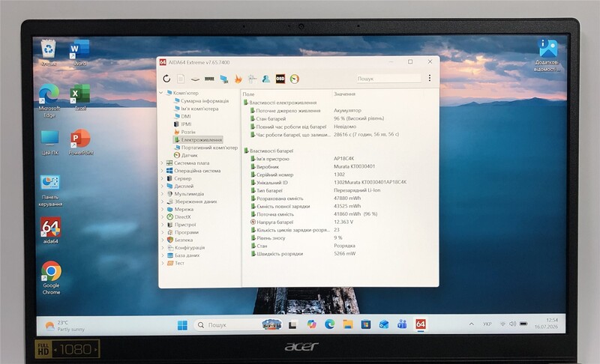
Task: Expand the Сервер node
Action: (x=162, y=178)
